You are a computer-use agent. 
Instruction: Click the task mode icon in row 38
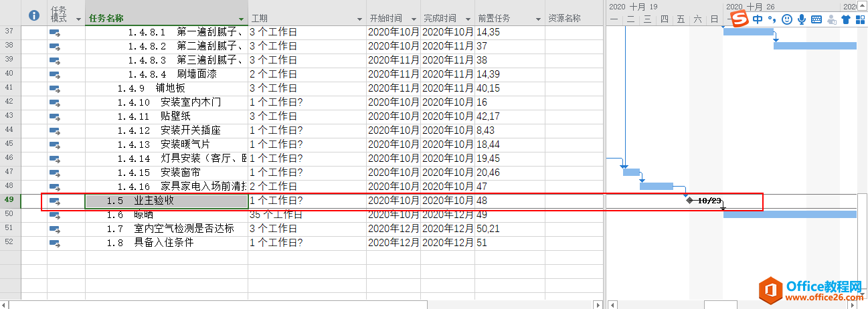coord(55,46)
